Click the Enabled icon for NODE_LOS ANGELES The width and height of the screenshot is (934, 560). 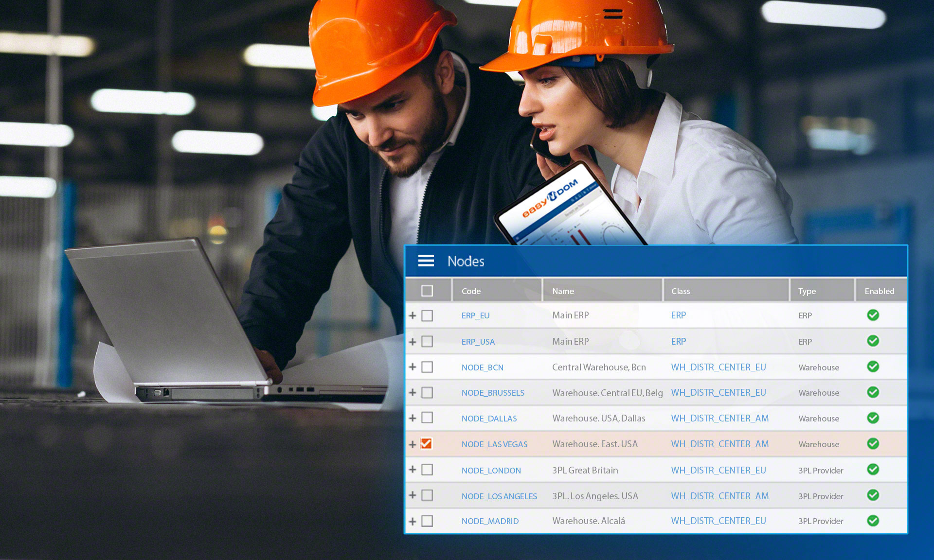point(872,495)
